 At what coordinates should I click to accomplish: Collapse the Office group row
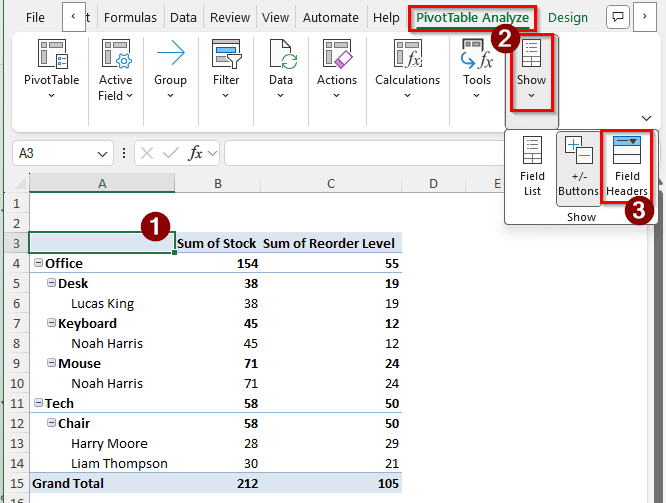pos(38,263)
